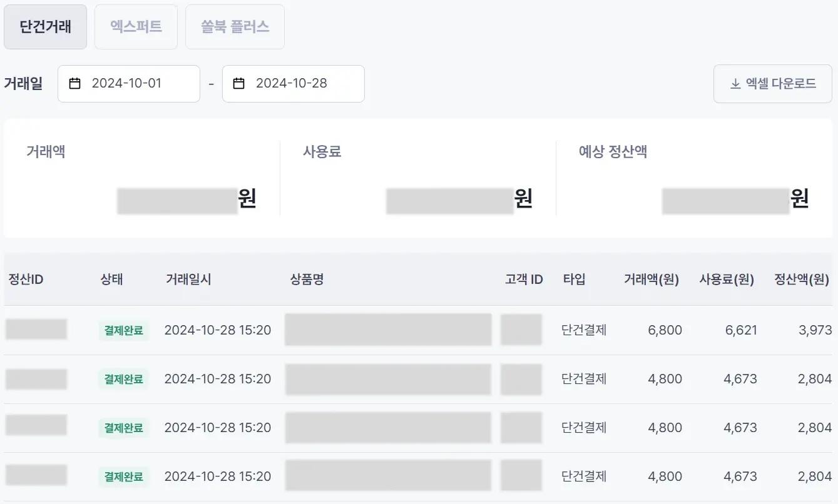Click the 거래일시 column header
This screenshot has height=504, width=838.
(188, 280)
